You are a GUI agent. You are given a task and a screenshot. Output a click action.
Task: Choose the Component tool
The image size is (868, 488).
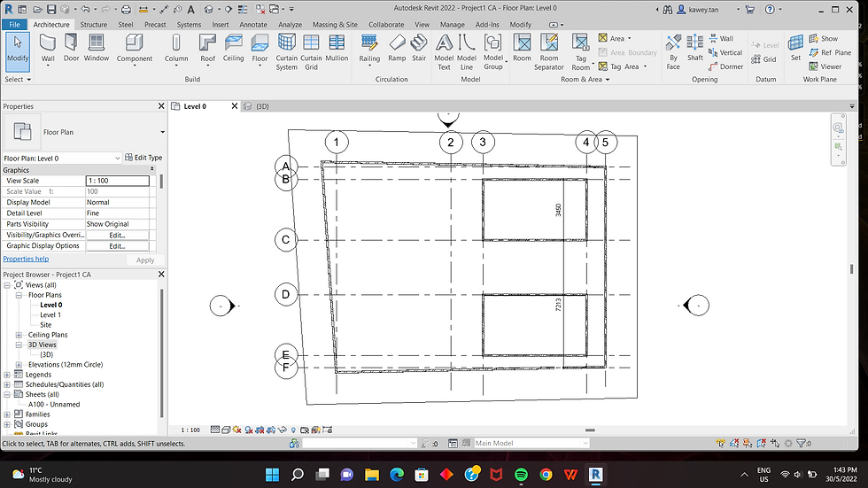point(135,48)
